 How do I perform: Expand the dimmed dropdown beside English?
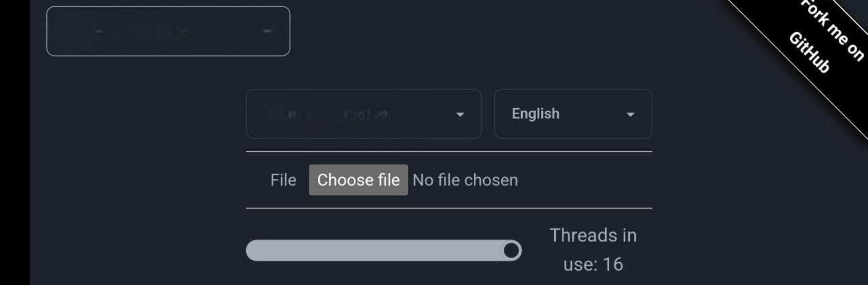point(363,114)
